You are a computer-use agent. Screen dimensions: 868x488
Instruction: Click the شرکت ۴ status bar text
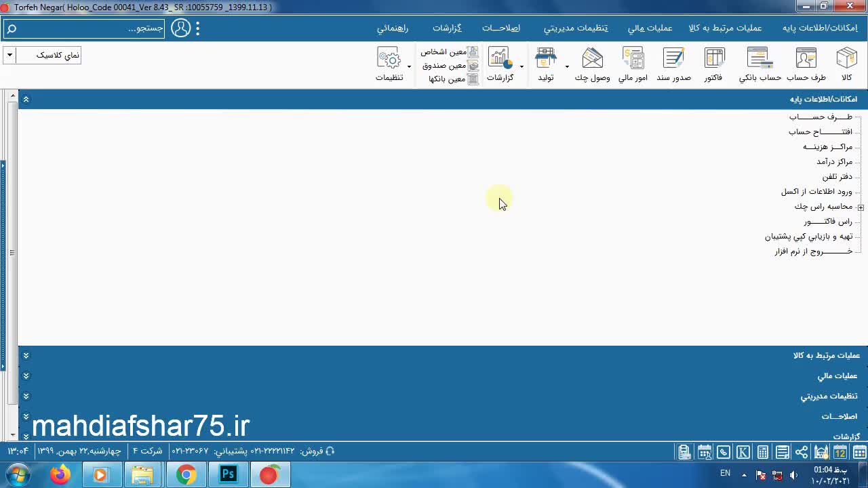[x=147, y=451]
